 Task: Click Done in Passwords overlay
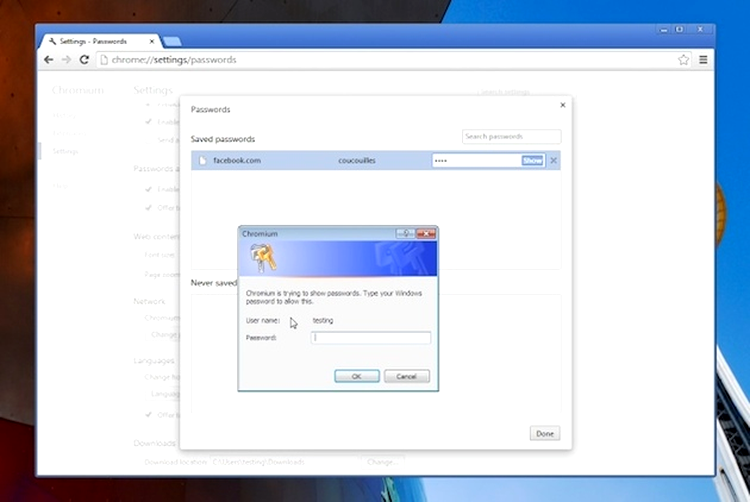point(545,434)
